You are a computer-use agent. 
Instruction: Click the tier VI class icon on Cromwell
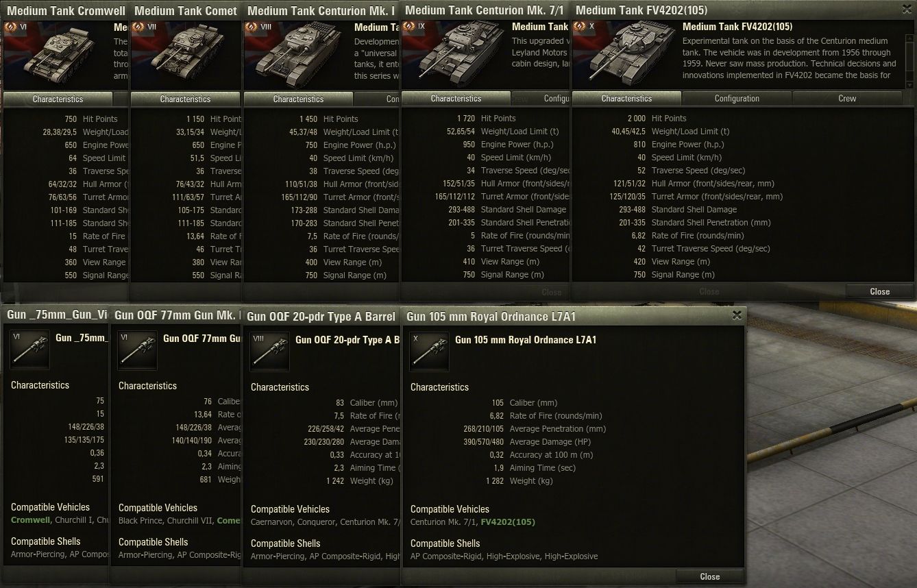tap(14, 26)
